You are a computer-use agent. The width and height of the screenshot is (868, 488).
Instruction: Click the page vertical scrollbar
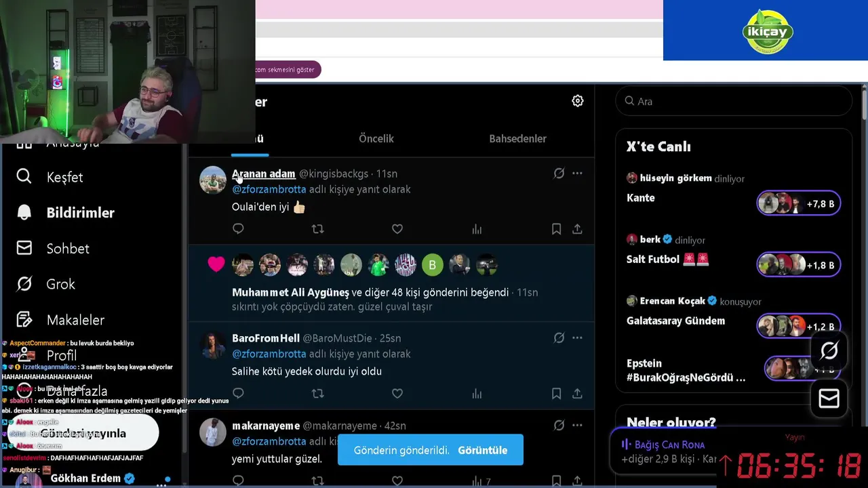point(865,105)
